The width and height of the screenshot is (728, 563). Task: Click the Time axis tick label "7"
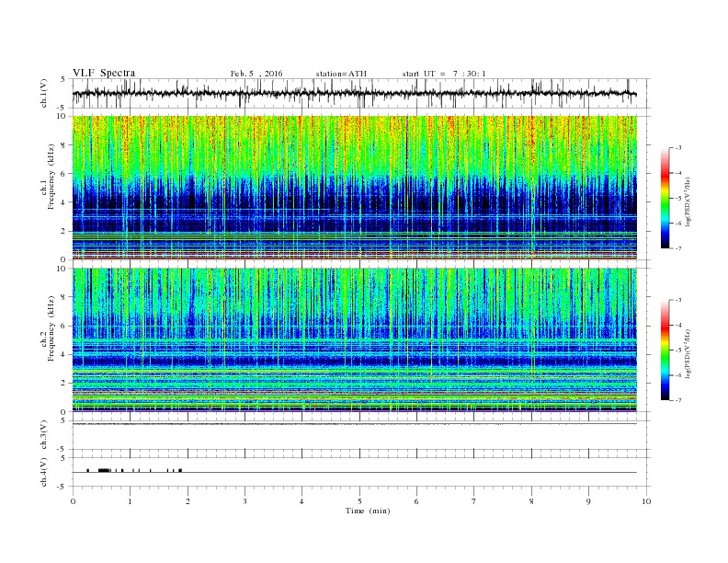474,501
